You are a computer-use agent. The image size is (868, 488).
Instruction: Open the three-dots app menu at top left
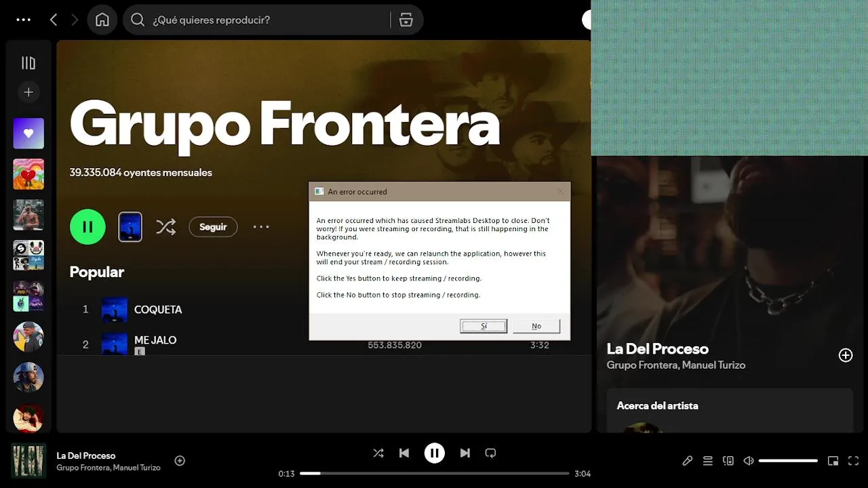tap(24, 20)
